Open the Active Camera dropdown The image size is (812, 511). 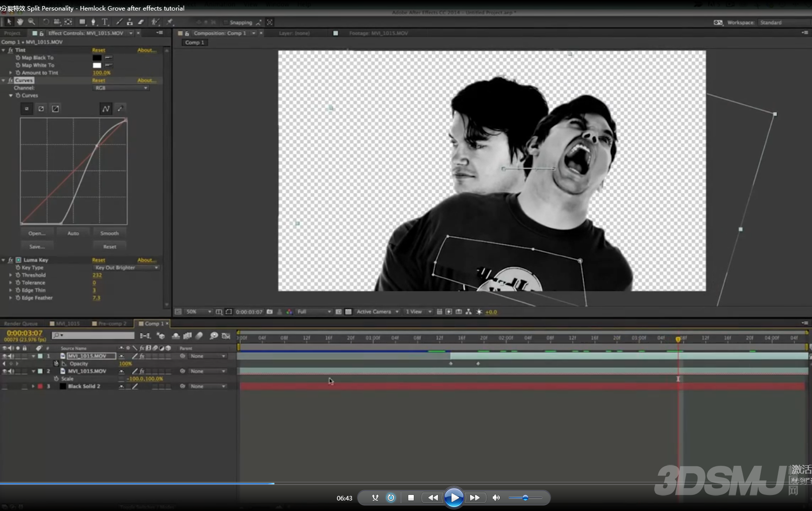click(378, 312)
